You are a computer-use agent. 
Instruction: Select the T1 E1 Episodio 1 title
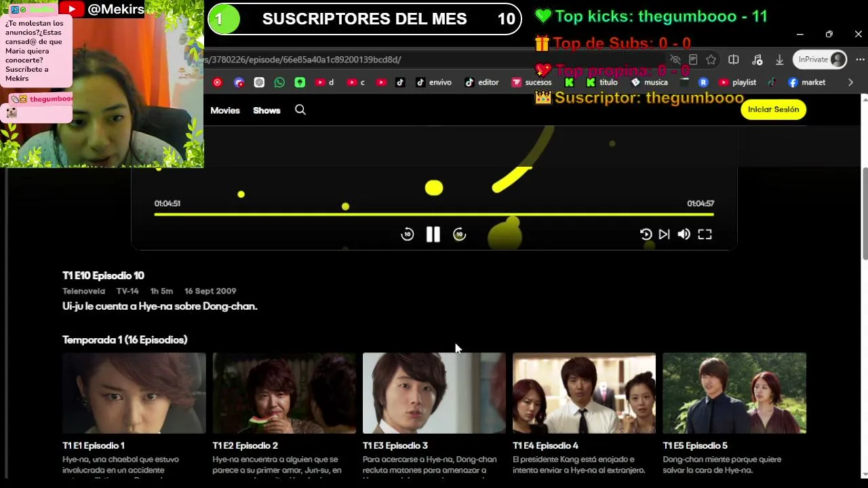click(94, 446)
